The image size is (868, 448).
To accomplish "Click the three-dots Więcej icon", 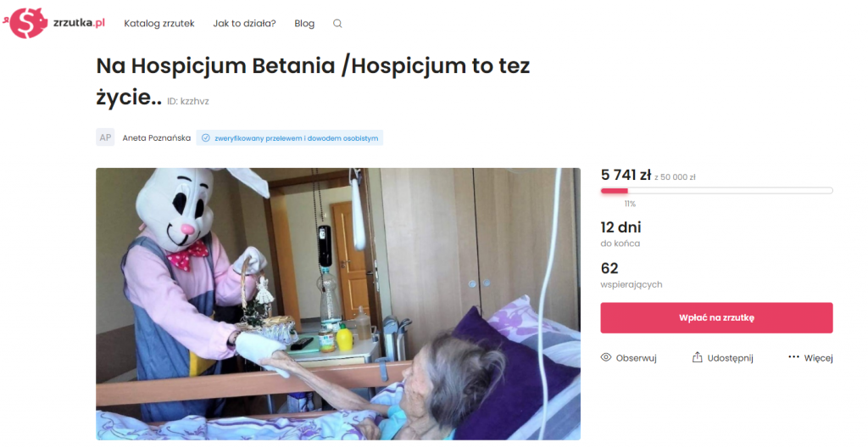I will point(793,357).
